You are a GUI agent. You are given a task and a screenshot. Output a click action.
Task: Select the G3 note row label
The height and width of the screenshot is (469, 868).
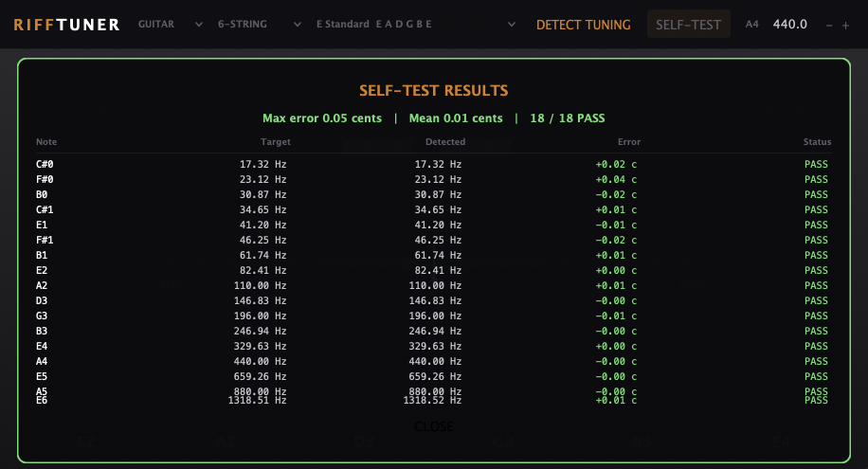(x=42, y=316)
